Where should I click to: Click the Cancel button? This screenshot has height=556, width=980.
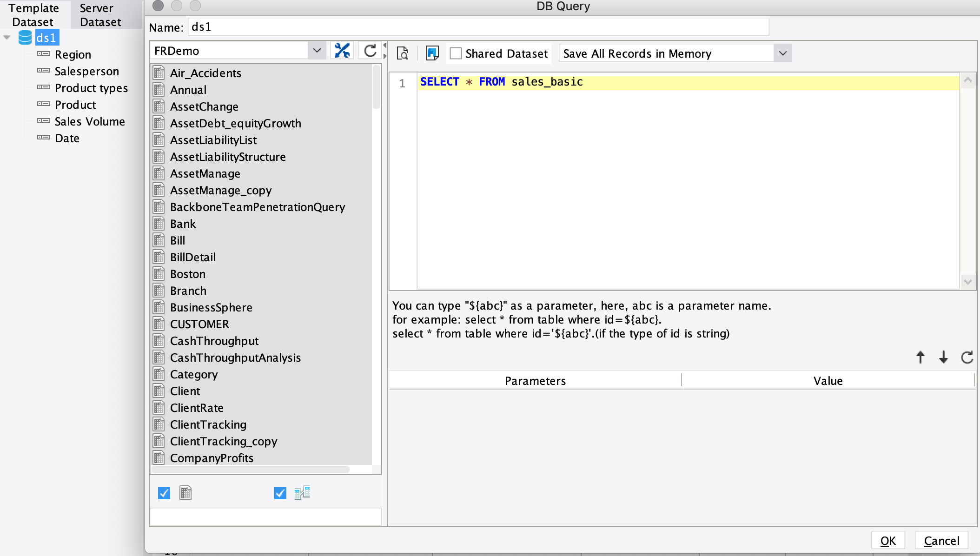941,541
